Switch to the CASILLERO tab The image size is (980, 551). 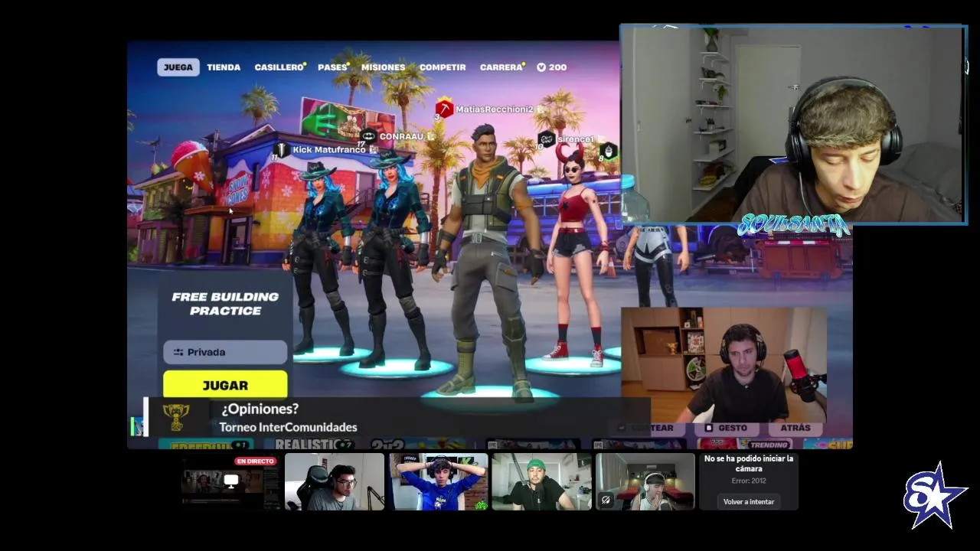pos(279,67)
